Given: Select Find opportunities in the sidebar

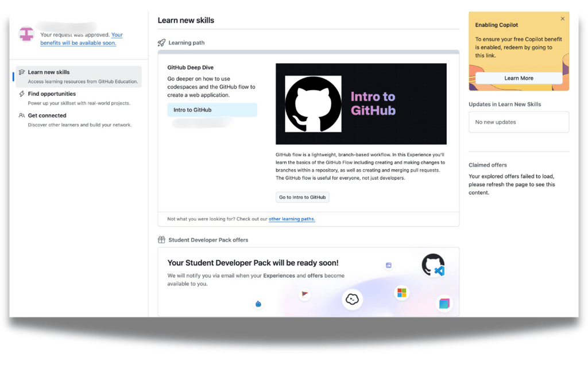Looking at the screenshot, I should (x=53, y=94).
